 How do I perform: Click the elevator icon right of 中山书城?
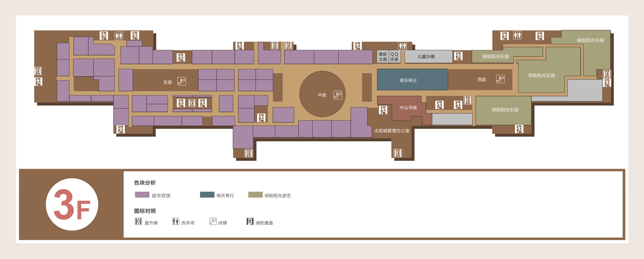[x=468, y=100]
